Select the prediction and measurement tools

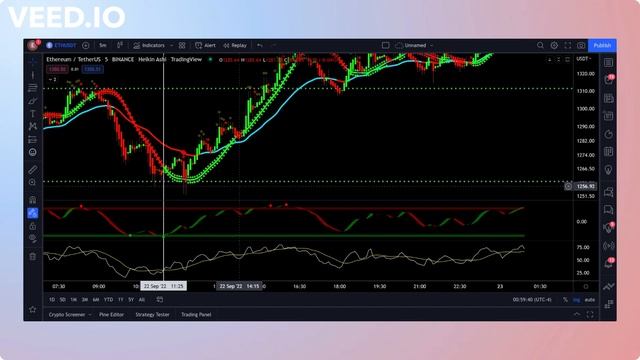click(x=33, y=140)
